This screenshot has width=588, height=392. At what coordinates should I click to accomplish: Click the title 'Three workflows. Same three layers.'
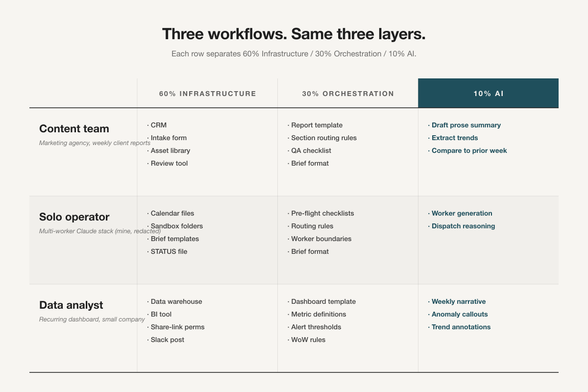[294, 34]
